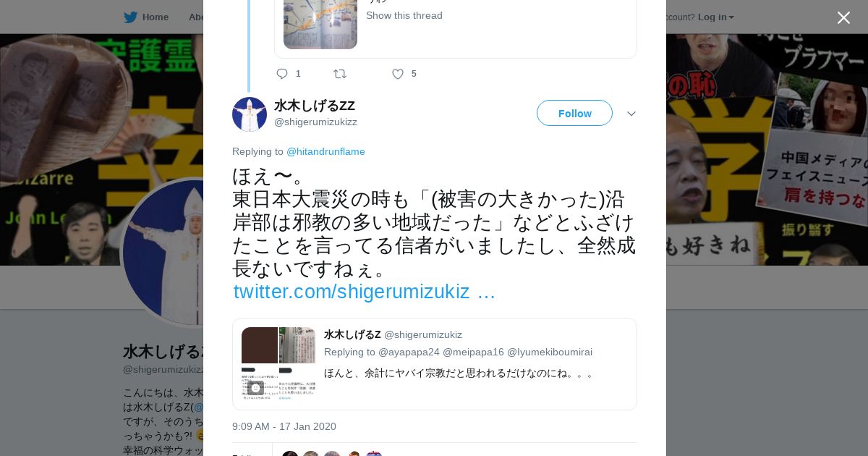Click first liker avatar below timestamp

(x=290, y=454)
